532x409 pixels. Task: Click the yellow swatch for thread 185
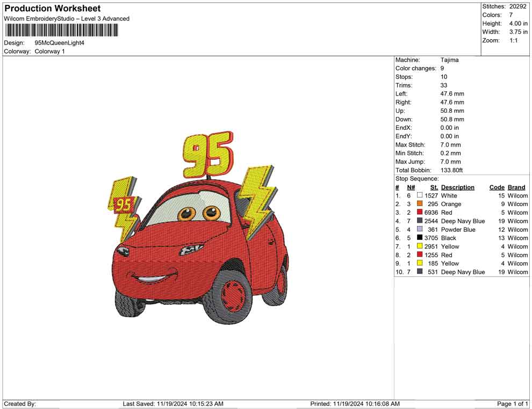[420, 264]
